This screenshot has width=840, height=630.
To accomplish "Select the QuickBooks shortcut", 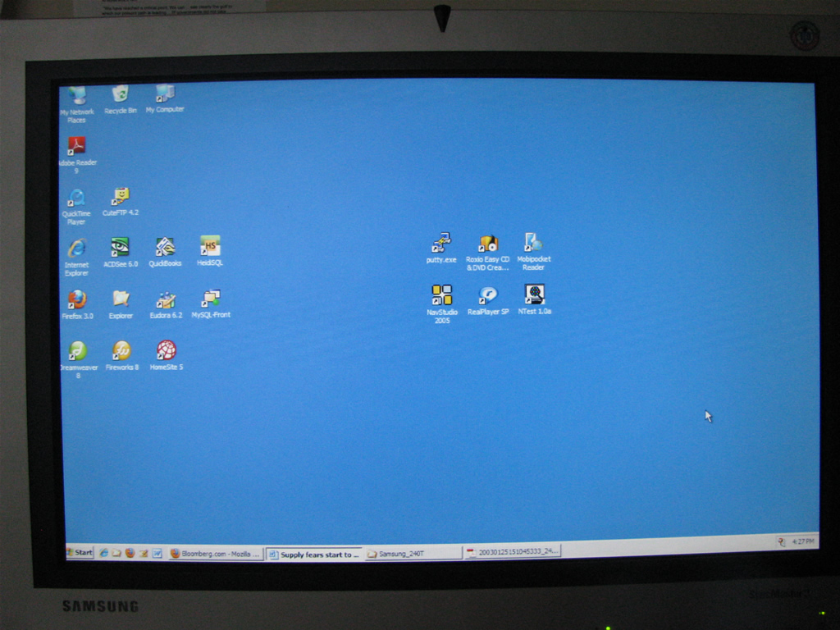I will (x=165, y=253).
